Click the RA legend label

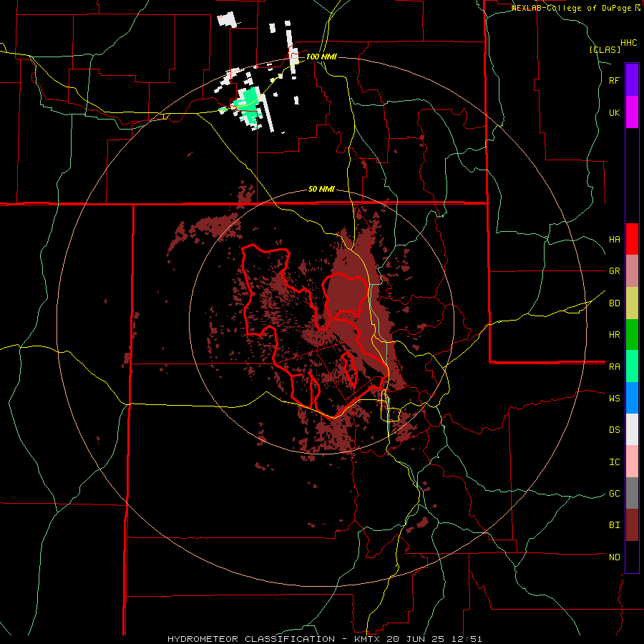click(614, 367)
